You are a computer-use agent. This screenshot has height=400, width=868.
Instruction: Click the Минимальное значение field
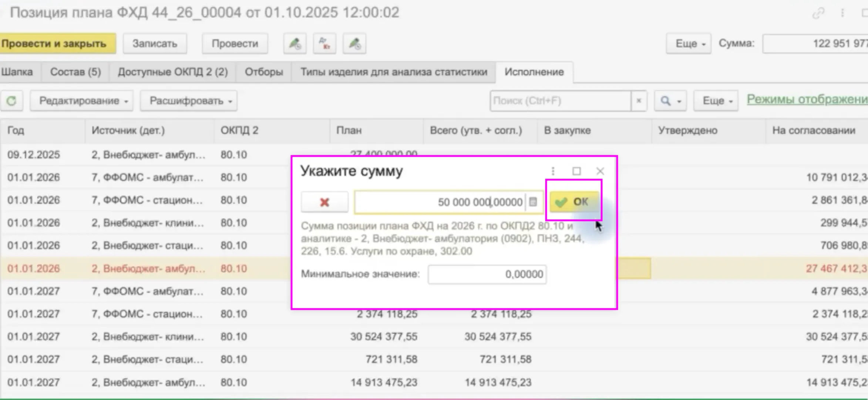487,274
